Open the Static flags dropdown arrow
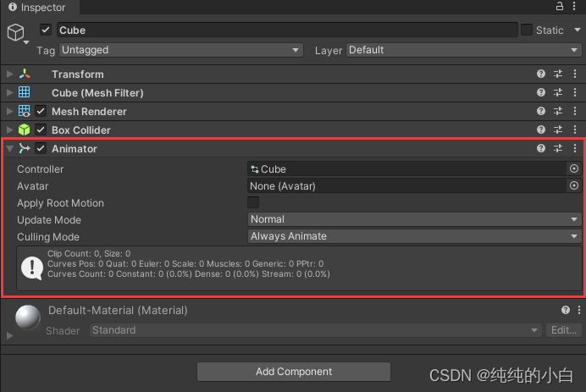Image resolution: width=586 pixels, height=392 pixels. [578, 30]
